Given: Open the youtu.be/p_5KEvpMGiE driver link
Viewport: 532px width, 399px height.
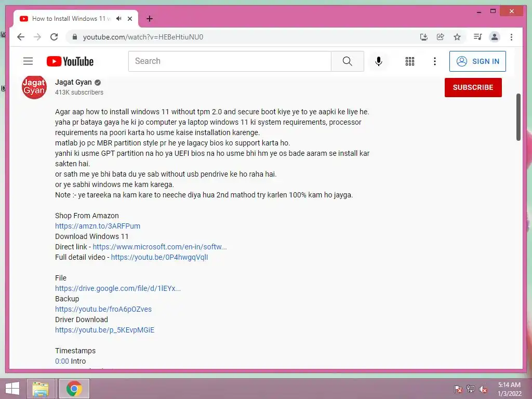Looking at the screenshot, I should pos(104,330).
